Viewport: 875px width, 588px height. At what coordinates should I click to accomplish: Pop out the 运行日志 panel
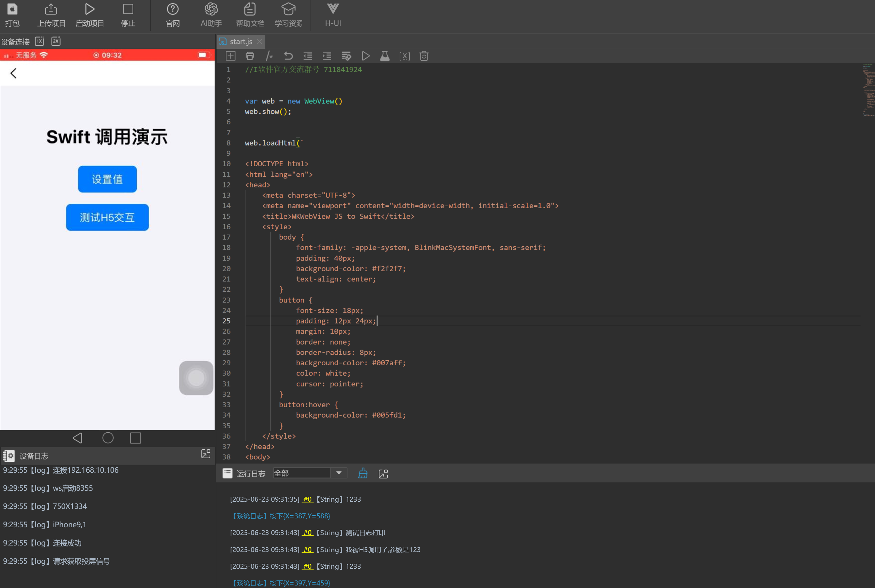pyautogui.click(x=383, y=474)
